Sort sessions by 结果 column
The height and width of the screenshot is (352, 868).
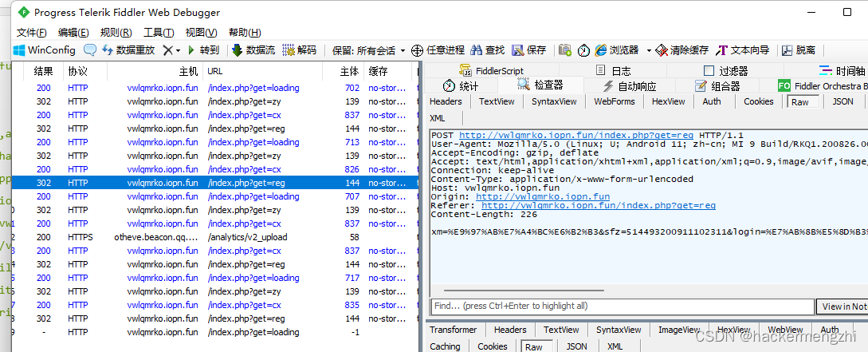(44, 71)
